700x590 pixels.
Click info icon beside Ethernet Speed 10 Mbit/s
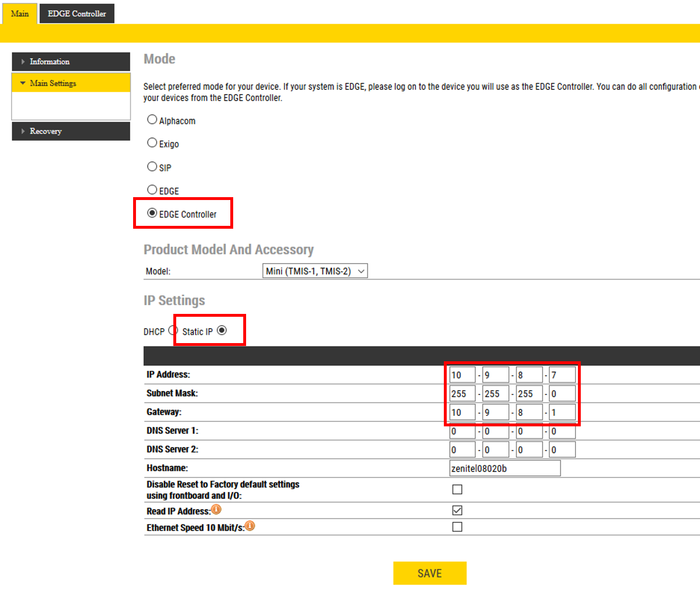[250, 526]
